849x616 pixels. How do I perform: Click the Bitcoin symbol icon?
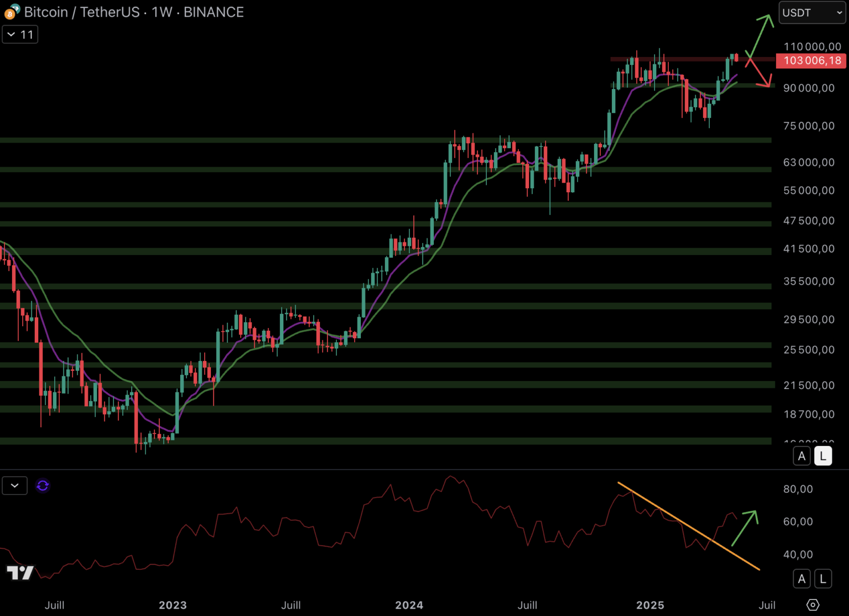(11, 11)
